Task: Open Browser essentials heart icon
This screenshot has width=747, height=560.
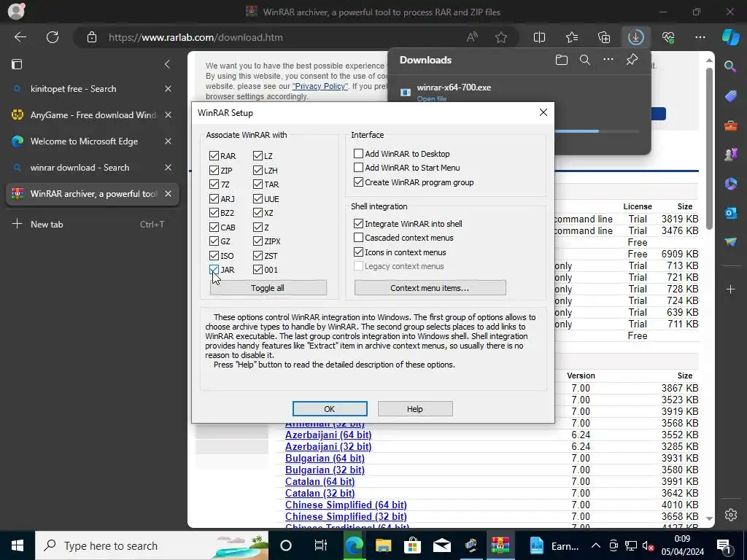Action: (668, 37)
